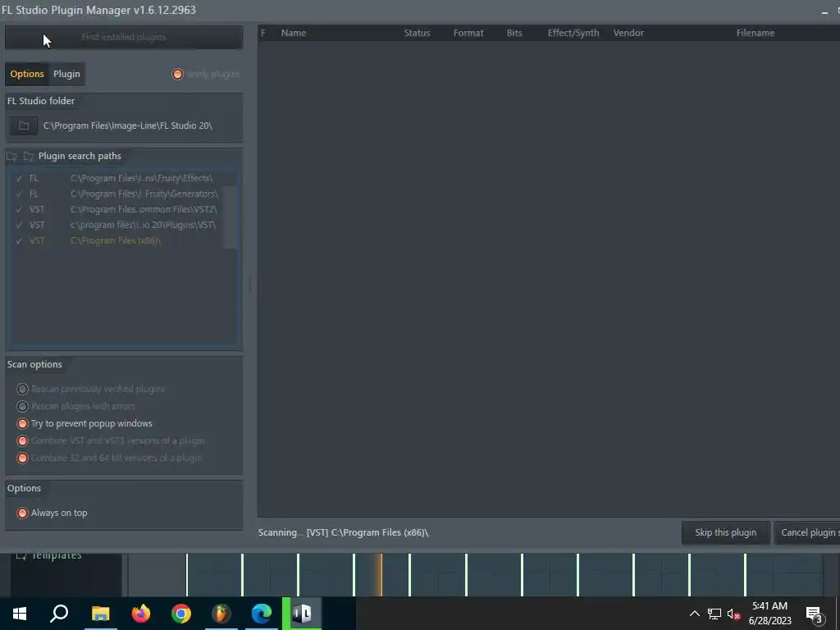Select the C:\Program Files (x86)\ path row
840x630 pixels.
pos(116,241)
